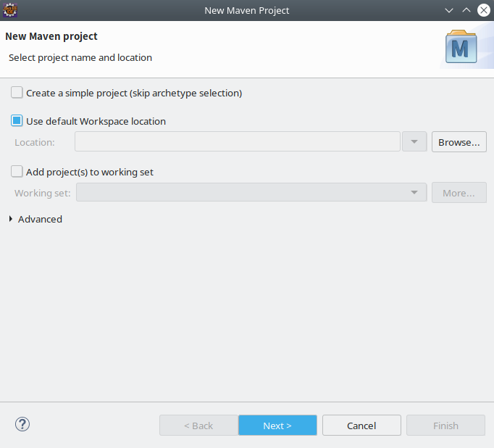This screenshot has height=448, width=494.
Task: Go to next page with Next >
Action: pyautogui.click(x=277, y=426)
